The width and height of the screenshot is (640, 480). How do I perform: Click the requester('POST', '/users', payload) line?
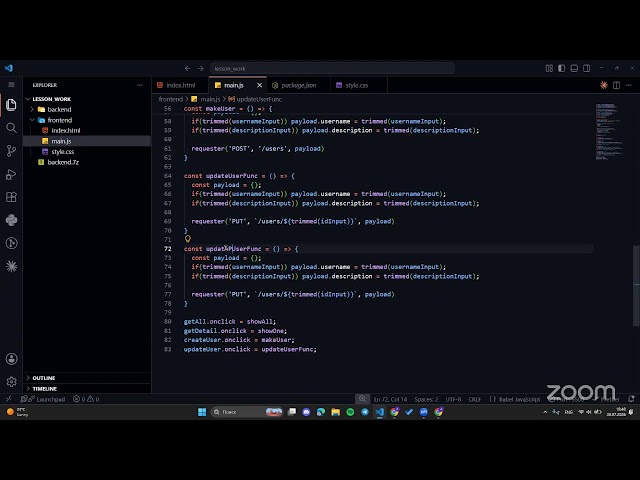(258, 149)
